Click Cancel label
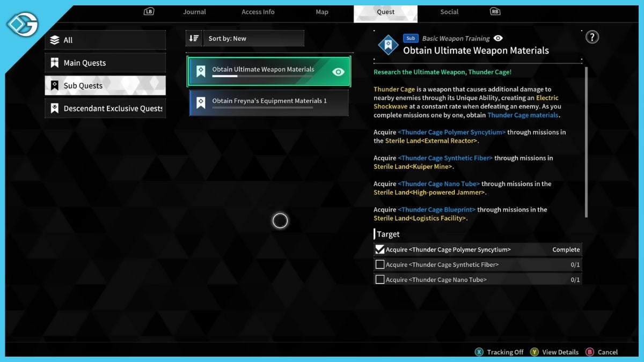The image size is (644, 362). pos(608,352)
